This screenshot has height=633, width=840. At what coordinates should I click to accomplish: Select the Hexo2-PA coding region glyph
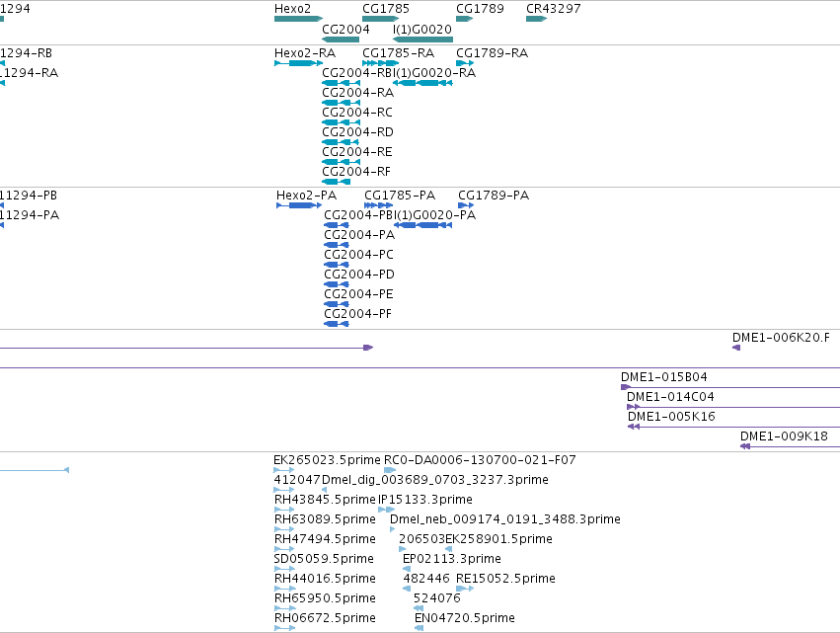299,205
